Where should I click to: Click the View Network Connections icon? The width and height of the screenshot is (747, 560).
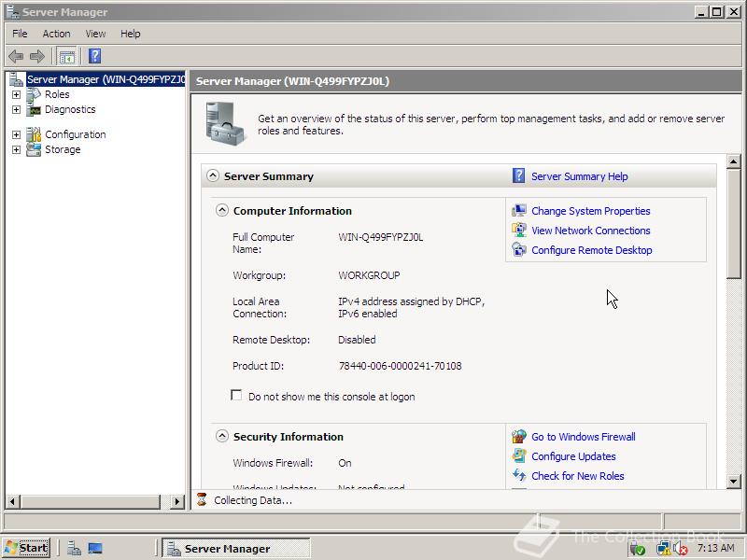click(x=519, y=230)
